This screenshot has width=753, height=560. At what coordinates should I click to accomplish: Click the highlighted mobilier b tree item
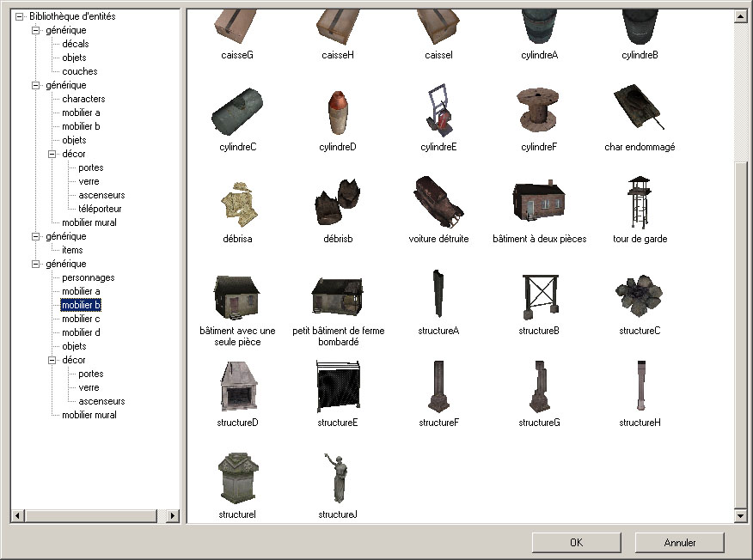click(81, 305)
